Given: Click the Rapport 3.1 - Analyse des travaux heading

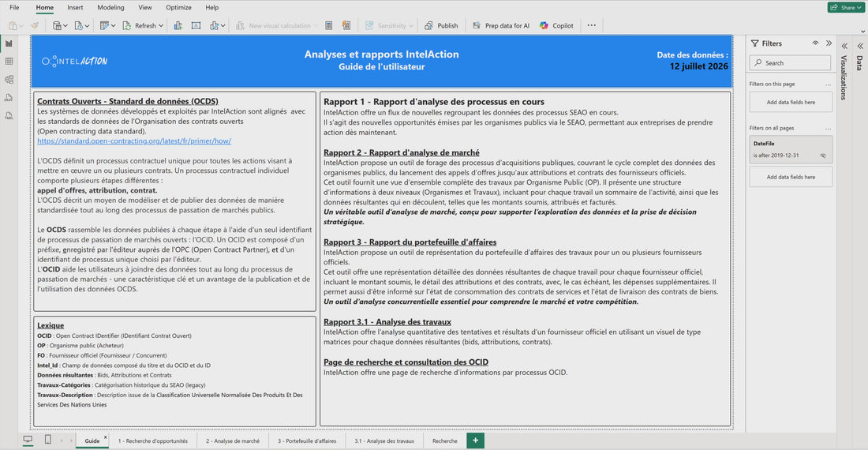Looking at the screenshot, I should pos(387,321).
